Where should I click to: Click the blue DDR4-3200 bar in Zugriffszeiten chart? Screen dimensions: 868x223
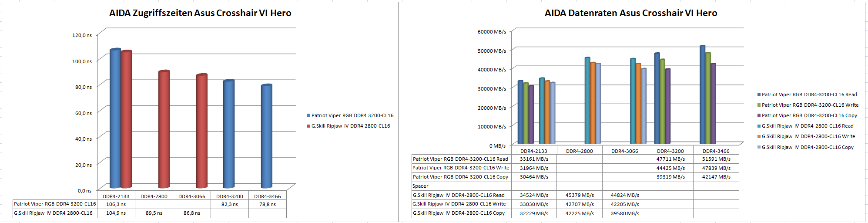229,134
